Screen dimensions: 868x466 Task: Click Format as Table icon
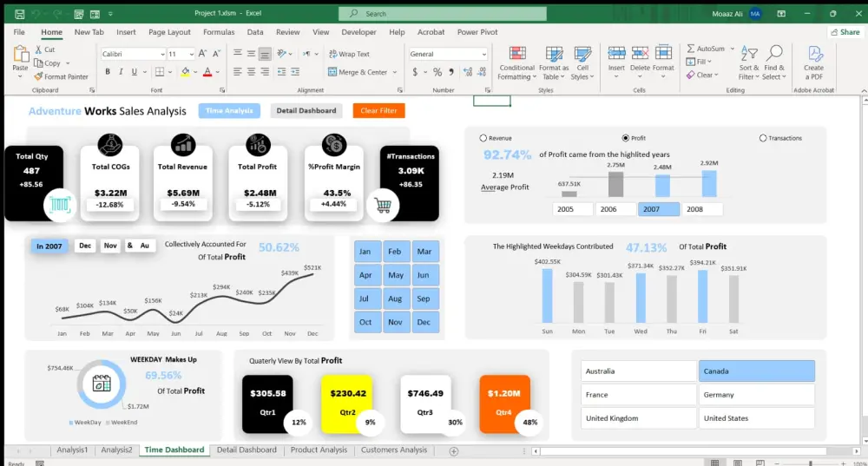coord(554,54)
